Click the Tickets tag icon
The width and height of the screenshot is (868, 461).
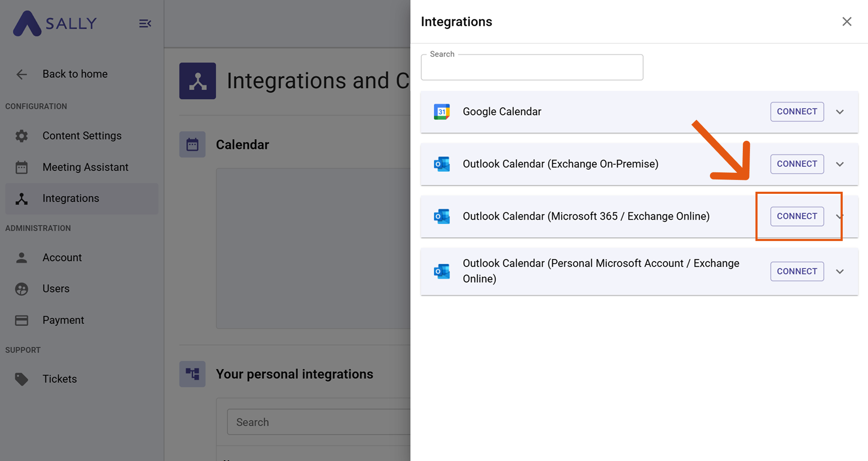(21, 379)
